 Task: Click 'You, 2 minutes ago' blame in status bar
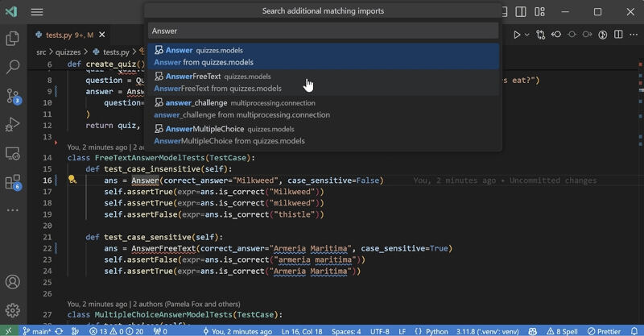[237, 331]
